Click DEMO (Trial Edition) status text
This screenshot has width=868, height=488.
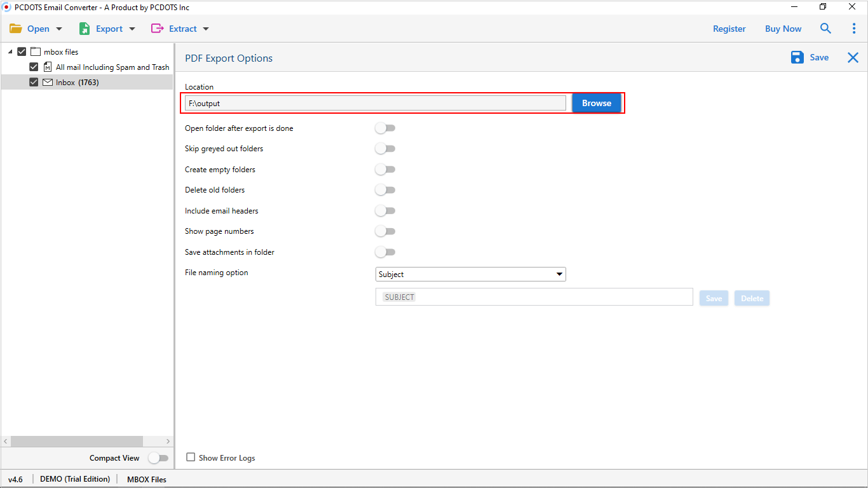(x=75, y=479)
